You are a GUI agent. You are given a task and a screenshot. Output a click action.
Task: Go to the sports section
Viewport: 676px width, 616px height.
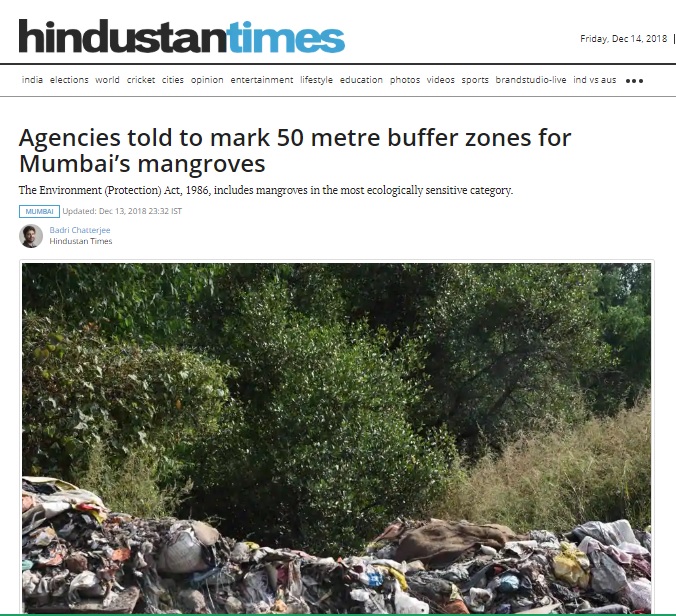click(475, 80)
